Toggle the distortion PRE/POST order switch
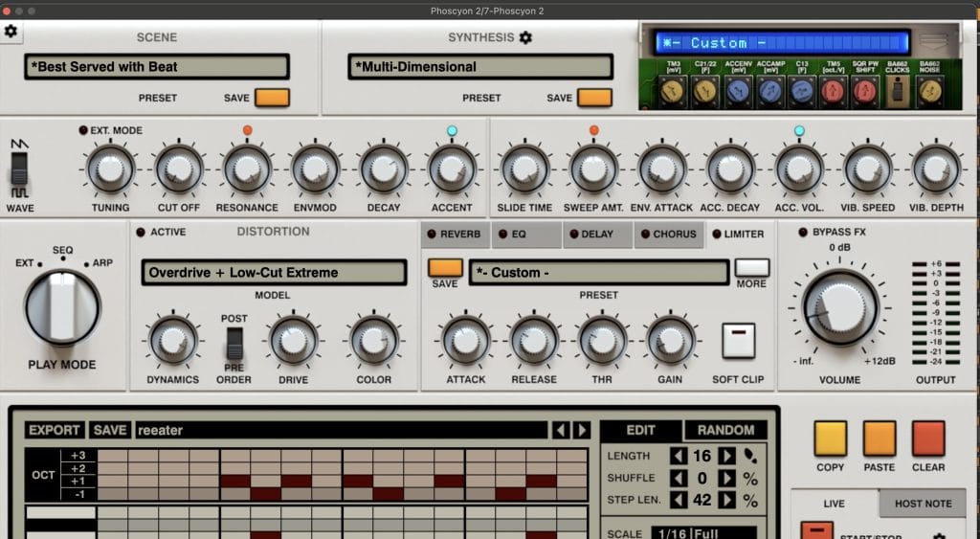This screenshot has height=539, width=980. (234, 343)
